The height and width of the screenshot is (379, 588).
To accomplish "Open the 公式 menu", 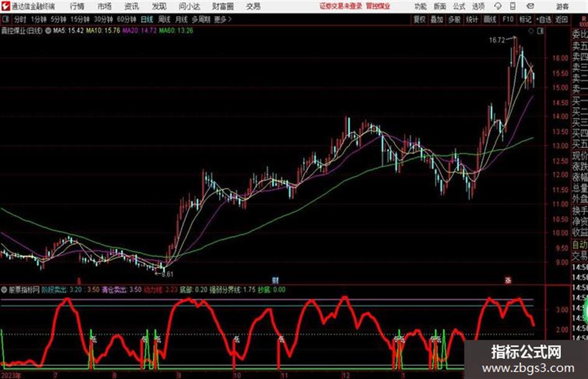I will (x=459, y=6).
